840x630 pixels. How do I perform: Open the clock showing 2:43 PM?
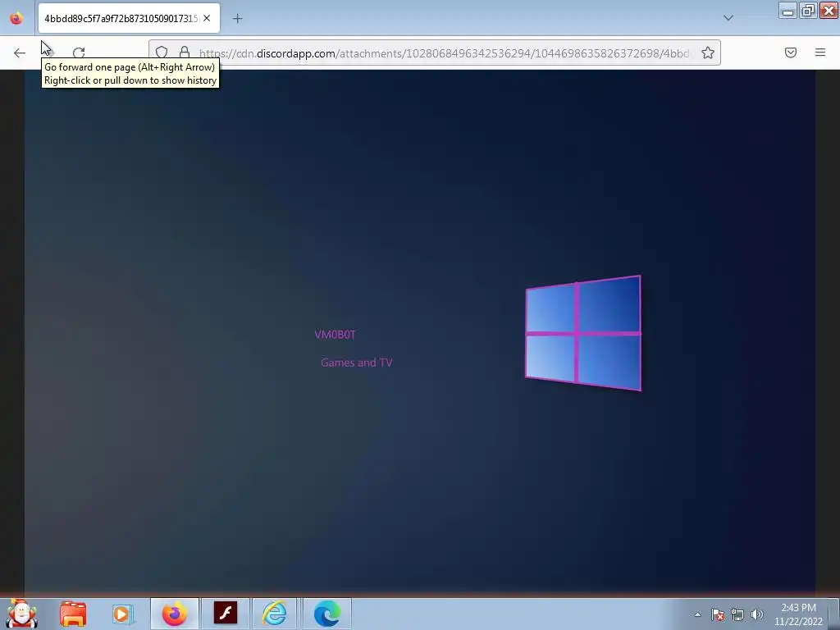(798, 614)
